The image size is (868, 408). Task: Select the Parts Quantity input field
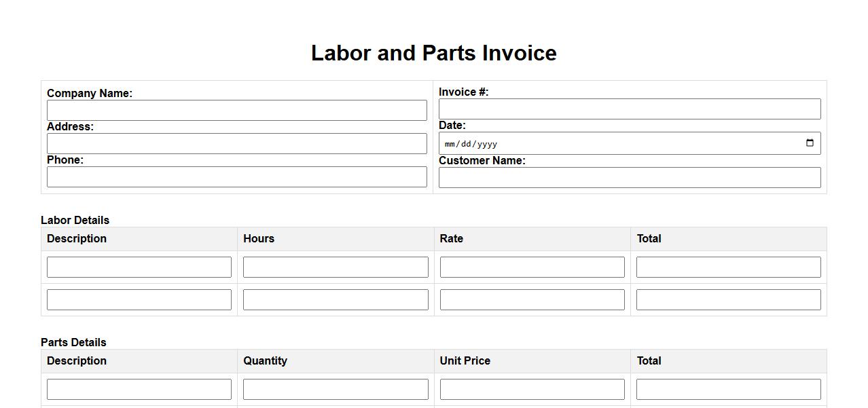(336, 390)
